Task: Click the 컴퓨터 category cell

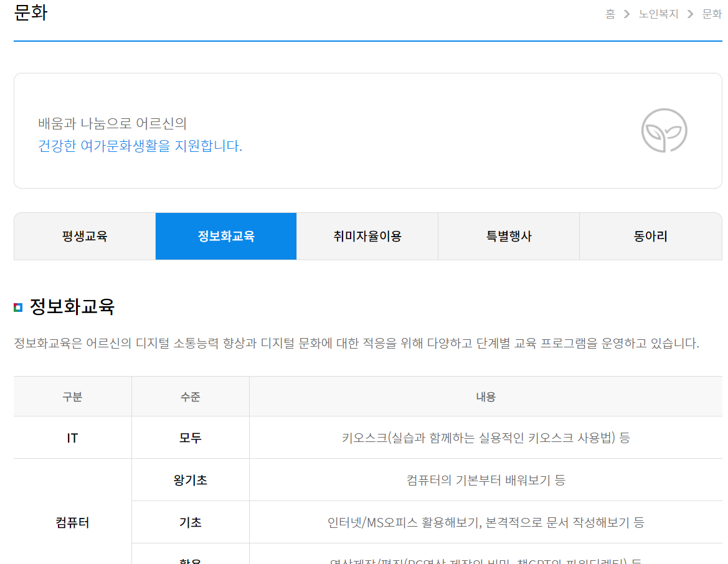Action: [x=72, y=522]
